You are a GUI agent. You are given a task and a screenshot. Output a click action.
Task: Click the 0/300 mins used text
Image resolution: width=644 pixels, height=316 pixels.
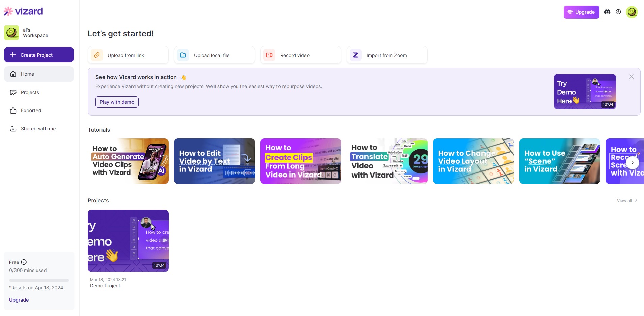[28, 270]
